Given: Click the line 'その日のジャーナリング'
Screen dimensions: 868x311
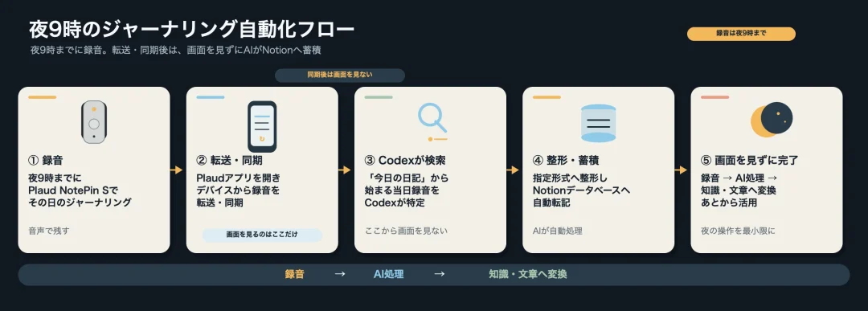Looking at the screenshot, I should tap(80, 203).
